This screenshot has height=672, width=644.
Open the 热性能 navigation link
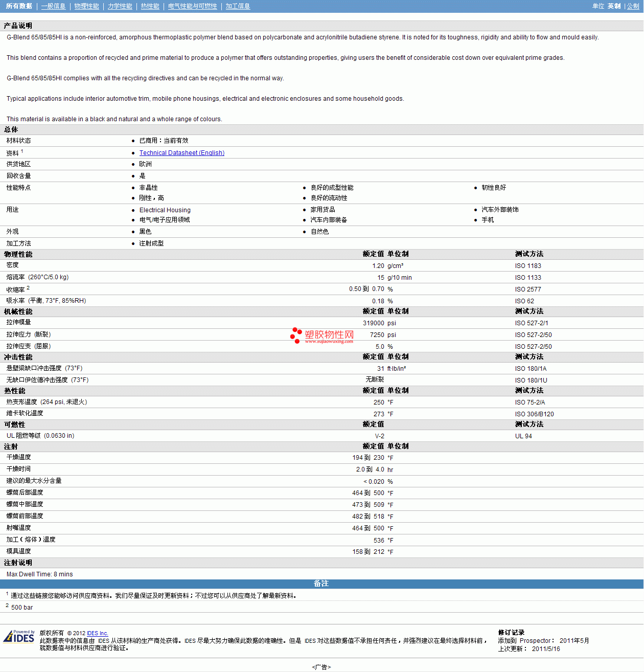150,6
